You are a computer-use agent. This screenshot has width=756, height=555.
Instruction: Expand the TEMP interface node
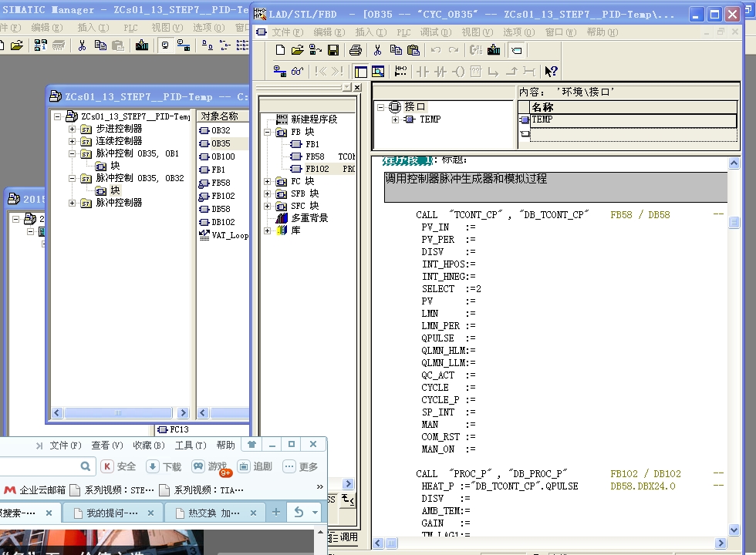click(x=395, y=119)
